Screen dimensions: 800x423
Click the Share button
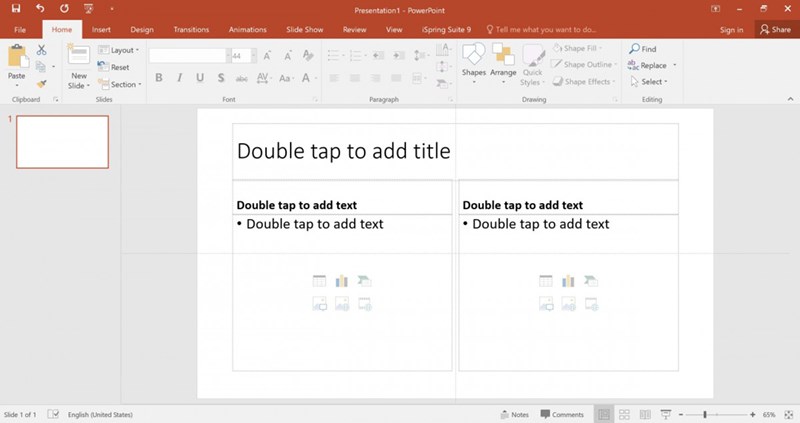click(775, 30)
